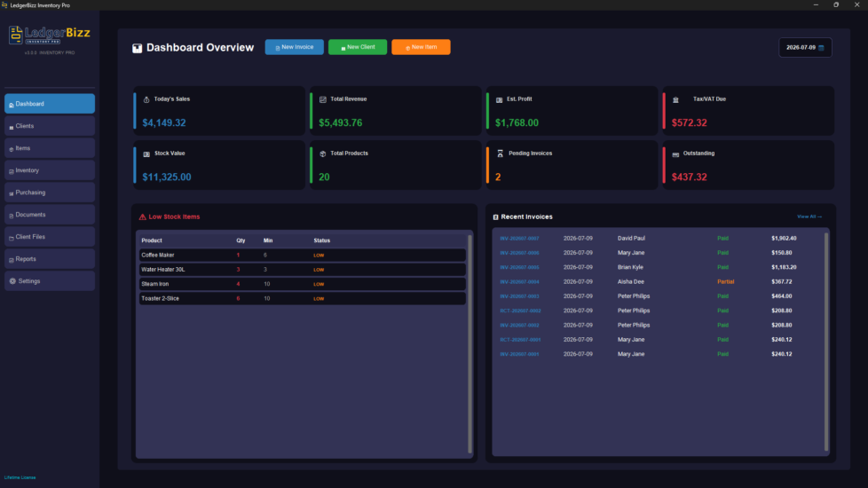Open invoice INV-202607-0006
868x488 pixels.
(x=519, y=253)
